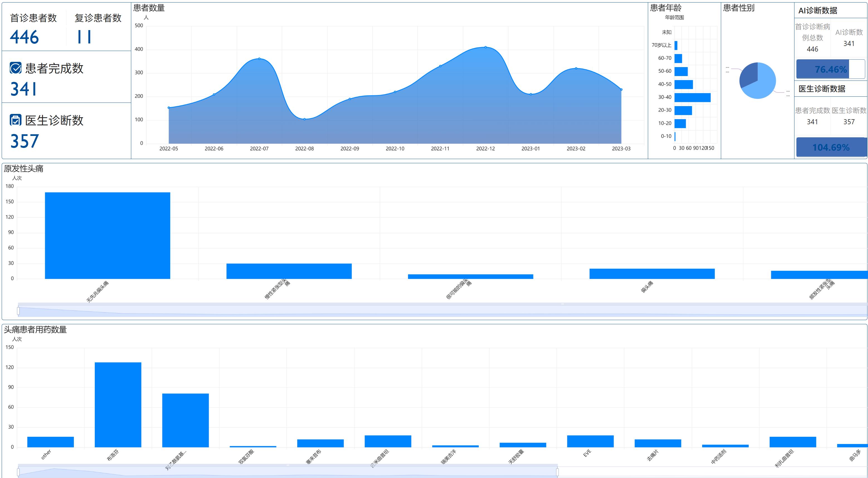Click the 104.69% doctor diagnosis progress bar
This screenshot has width=868, height=478.
click(831, 147)
